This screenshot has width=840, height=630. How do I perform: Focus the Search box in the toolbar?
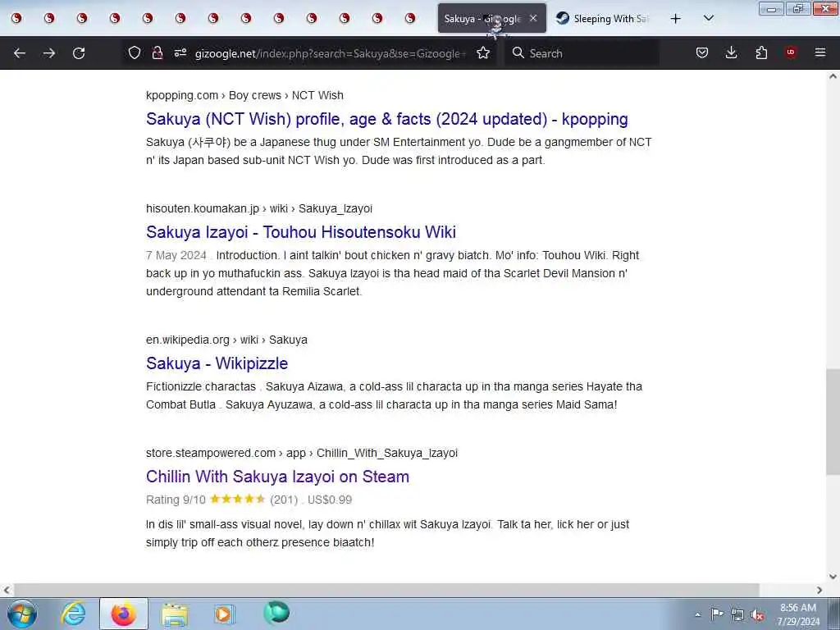click(x=584, y=53)
